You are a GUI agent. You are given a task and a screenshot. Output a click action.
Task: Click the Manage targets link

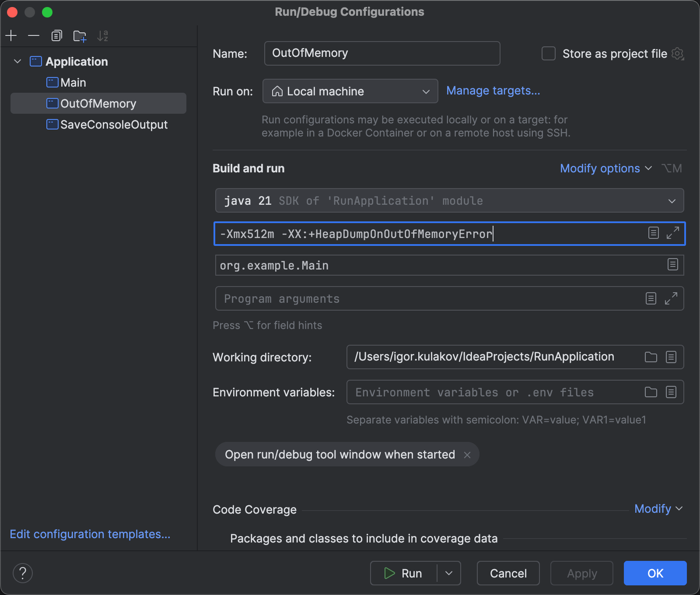click(493, 91)
